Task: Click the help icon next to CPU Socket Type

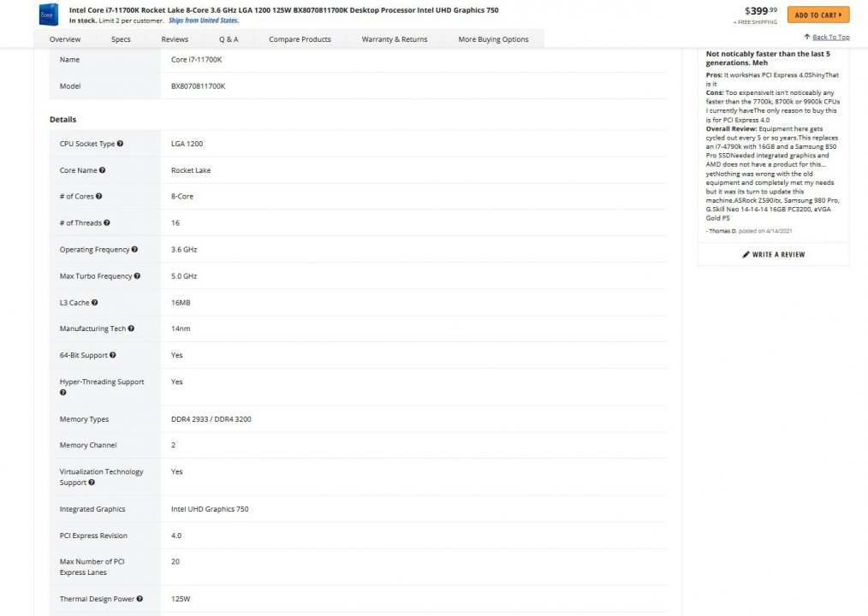Action: (x=120, y=143)
